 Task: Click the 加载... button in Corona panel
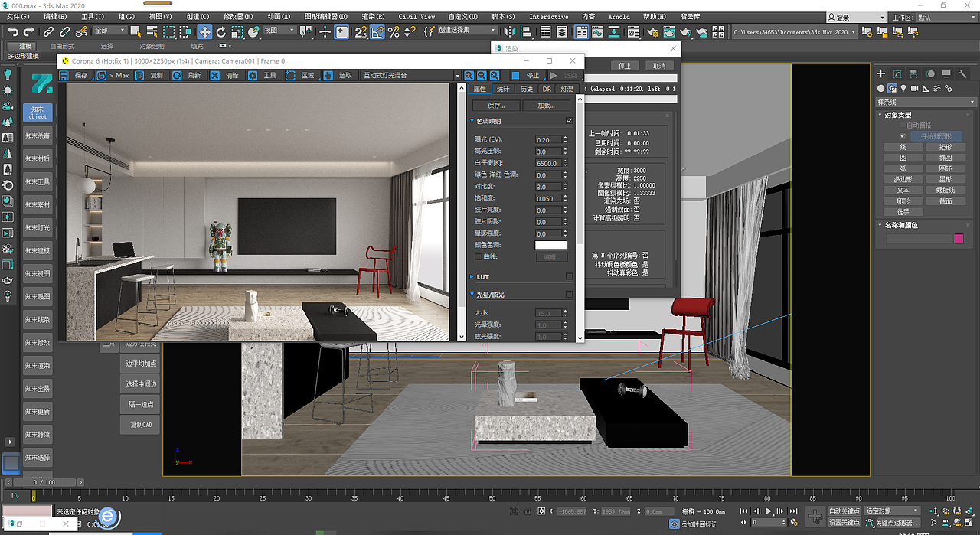(x=546, y=105)
